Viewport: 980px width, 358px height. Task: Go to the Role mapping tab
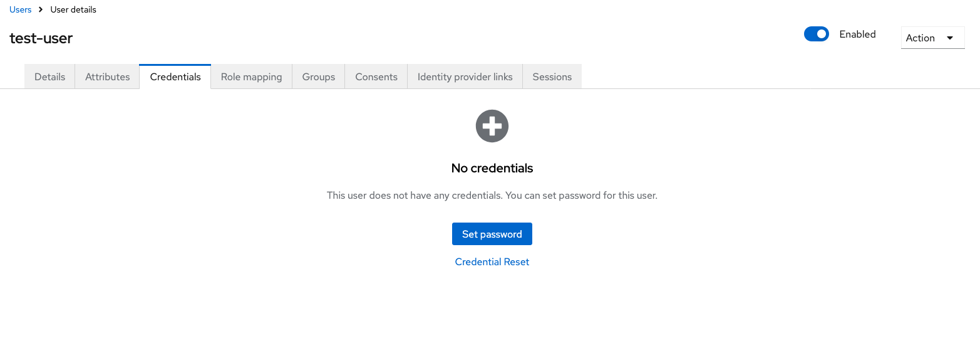click(252, 77)
